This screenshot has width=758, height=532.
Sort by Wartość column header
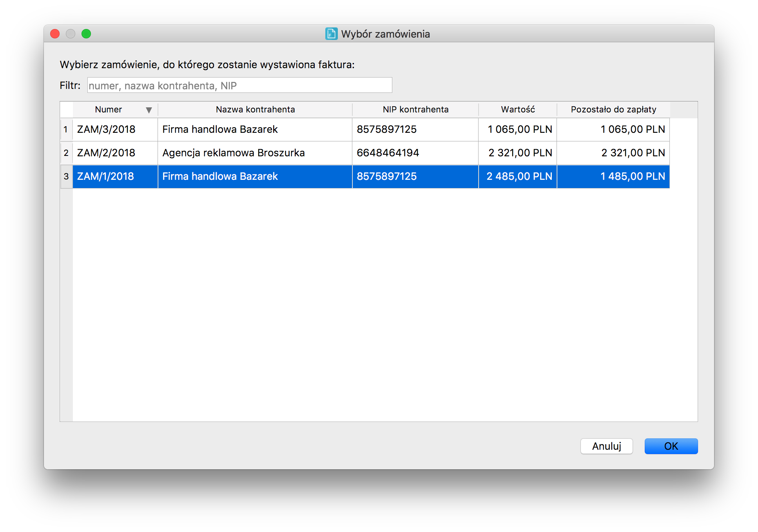pyautogui.click(x=518, y=109)
